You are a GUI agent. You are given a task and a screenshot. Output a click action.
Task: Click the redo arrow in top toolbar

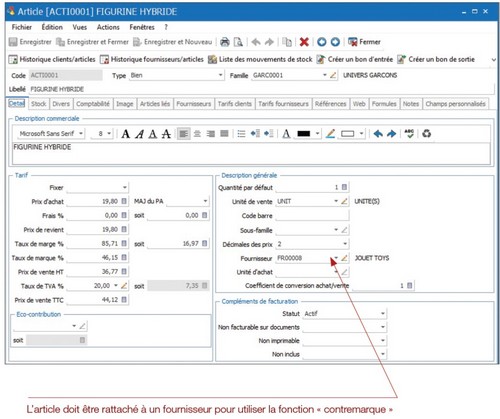coord(269,42)
